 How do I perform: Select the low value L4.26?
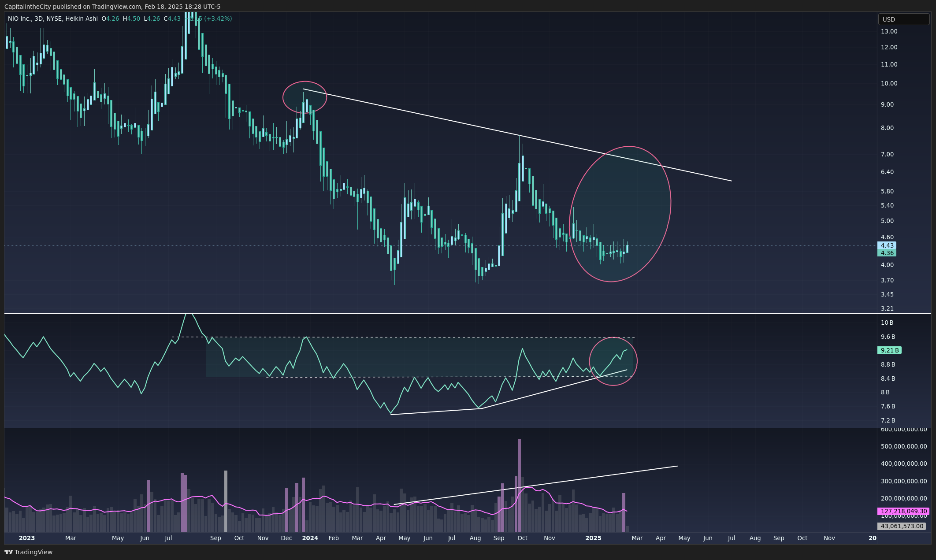point(152,19)
